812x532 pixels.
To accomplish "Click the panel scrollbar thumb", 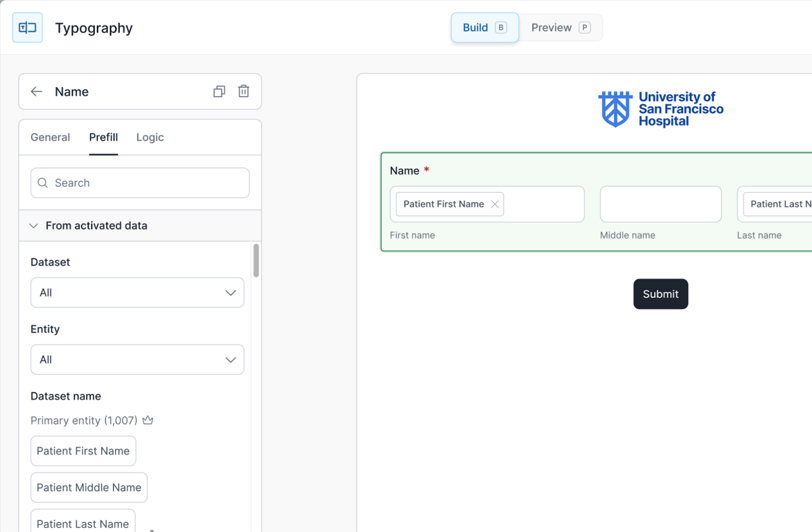I will point(256,260).
